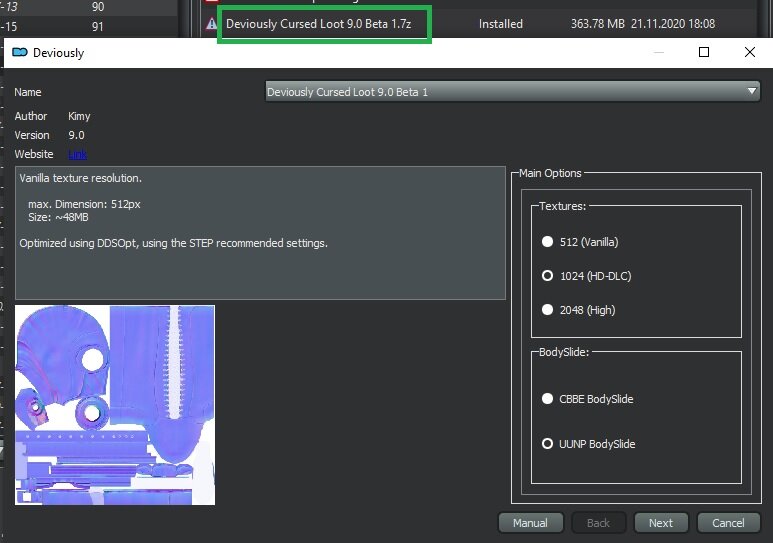This screenshot has width=773, height=543.
Task: Select Deviously Cursed Loot 9.0 Beta 1.7z row
Action: [x=318, y=24]
